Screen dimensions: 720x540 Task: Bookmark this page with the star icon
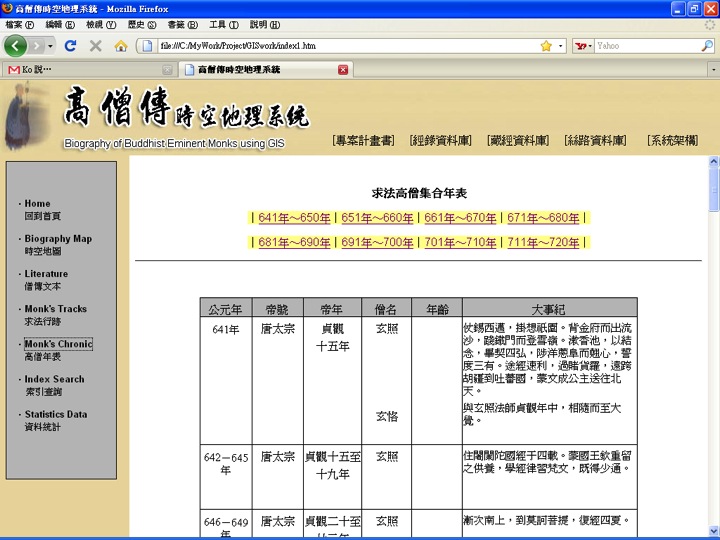(546, 46)
